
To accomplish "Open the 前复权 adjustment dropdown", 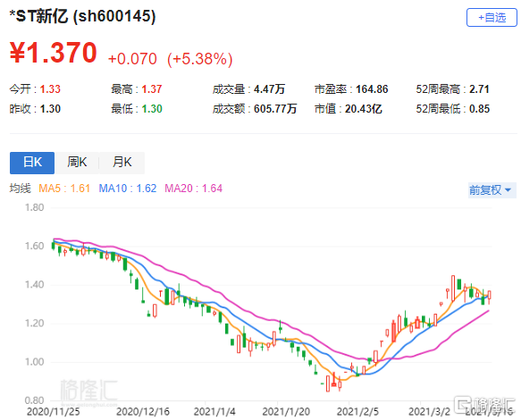I will click(492, 190).
